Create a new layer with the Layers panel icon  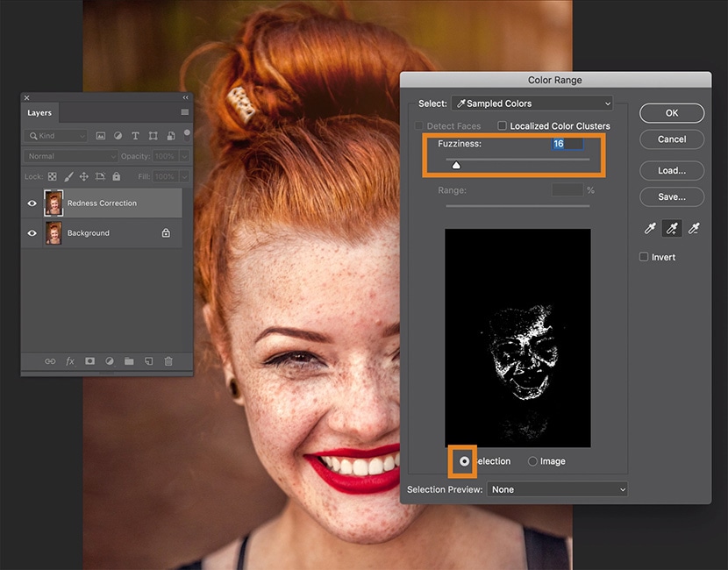148,361
